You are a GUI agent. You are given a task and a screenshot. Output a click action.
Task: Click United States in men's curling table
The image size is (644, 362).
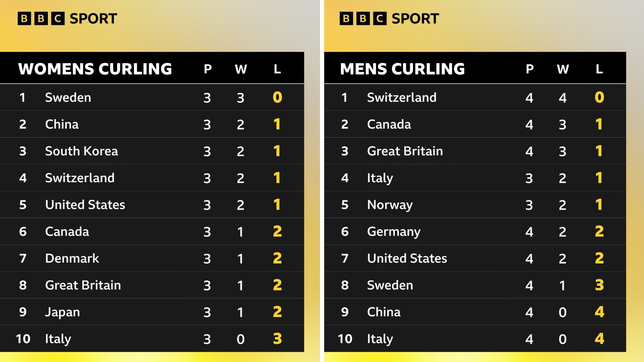coord(407,258)
